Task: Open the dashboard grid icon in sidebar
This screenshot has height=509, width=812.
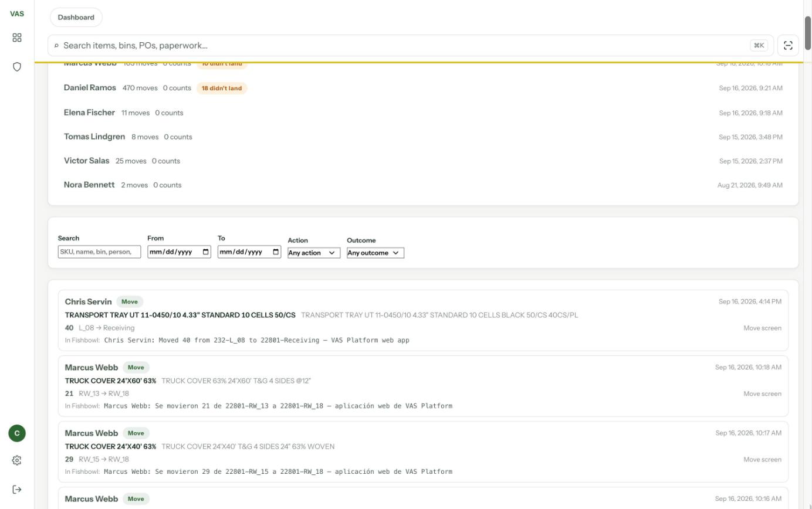Action: pyautogui.click(x=17, y=38)
